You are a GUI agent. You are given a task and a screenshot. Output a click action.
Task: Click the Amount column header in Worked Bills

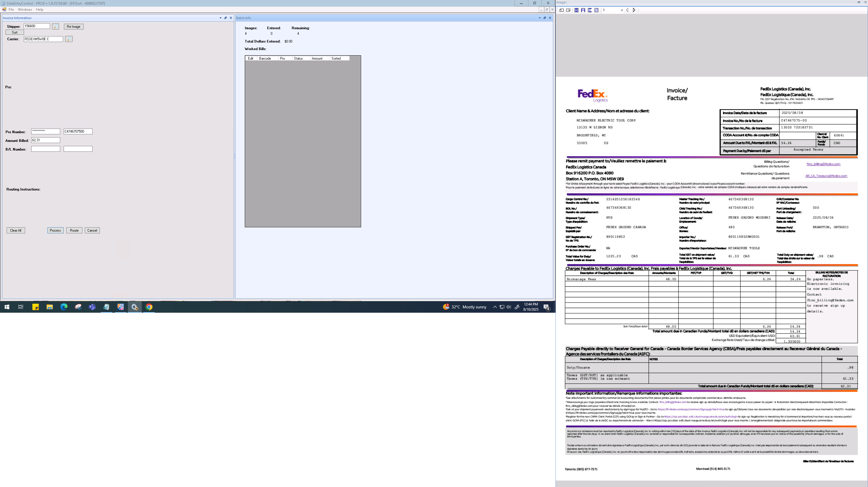[317, 58]
